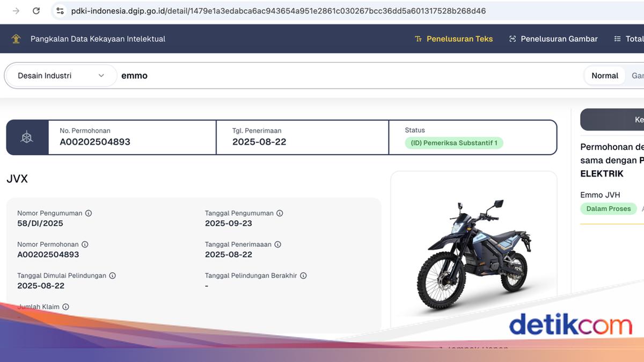
Task: Click the search field containing emmo
Action: [x=215, y=75]
